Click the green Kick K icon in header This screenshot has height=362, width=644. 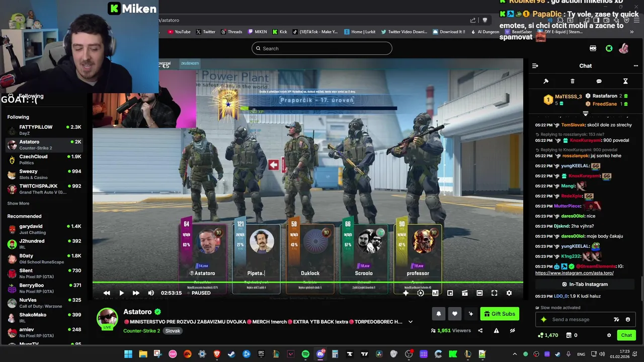pos(609,48)
